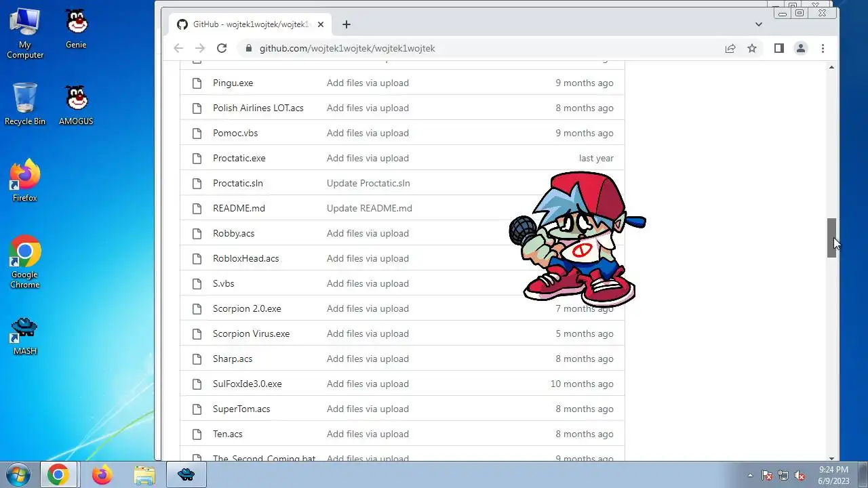Open the Proctatic.exe file
The width and height of the screenshot is (868, 488).
point(239,158)
